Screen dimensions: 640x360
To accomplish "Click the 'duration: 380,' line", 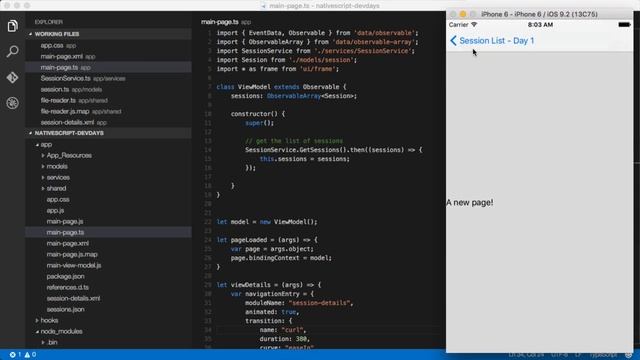I will tap(284, 339).
